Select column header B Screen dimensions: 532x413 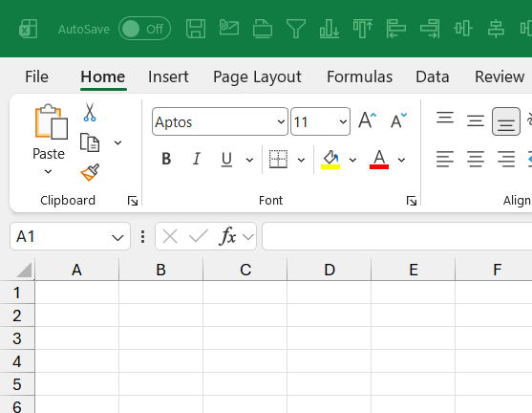click(x=160, y=270)
